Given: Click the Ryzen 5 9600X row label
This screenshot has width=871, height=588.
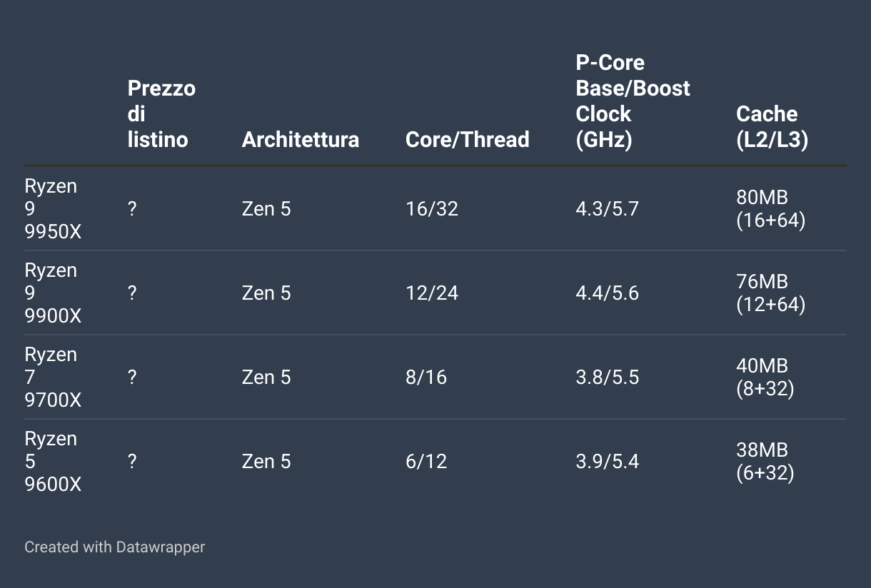Looking at the screenshot, I should point(52,461).
